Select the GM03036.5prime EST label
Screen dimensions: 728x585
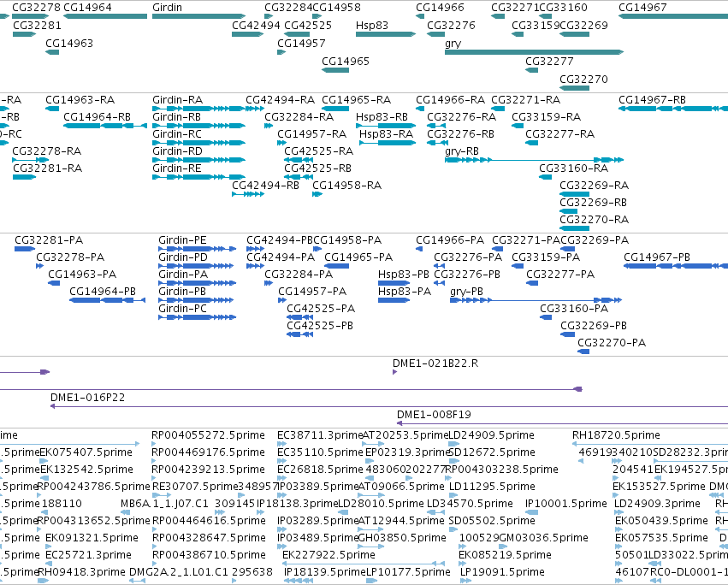coord(544,538)
